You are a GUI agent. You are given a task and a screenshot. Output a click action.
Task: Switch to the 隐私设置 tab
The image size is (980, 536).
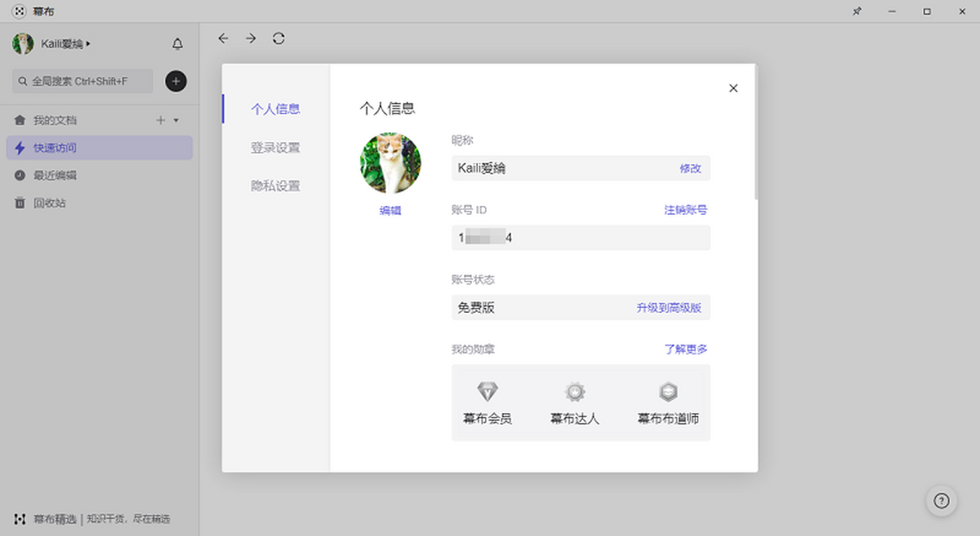click(x=275, y=186)
